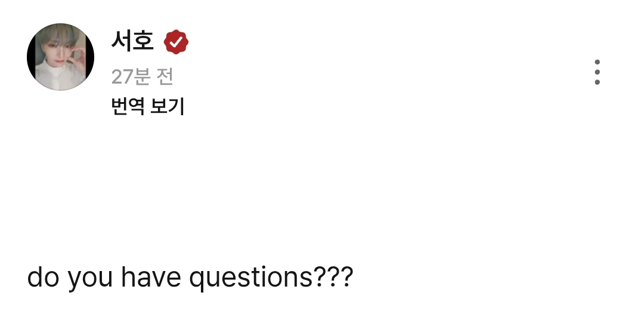Viewport: 644px width, 320px height.
Task: Reveal more actions with the dots icon
Action: (597, 72)
